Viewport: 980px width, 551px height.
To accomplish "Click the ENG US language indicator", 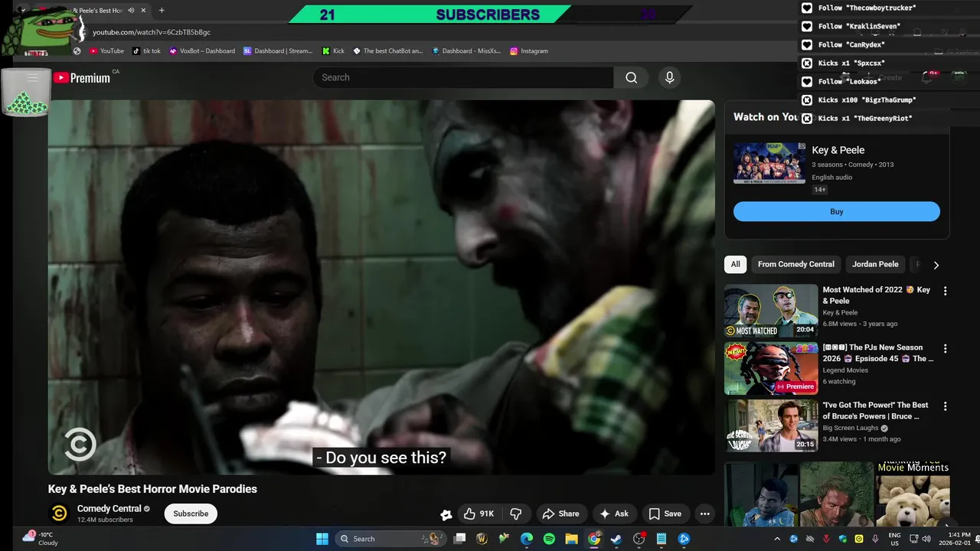I will coord(894,539).
